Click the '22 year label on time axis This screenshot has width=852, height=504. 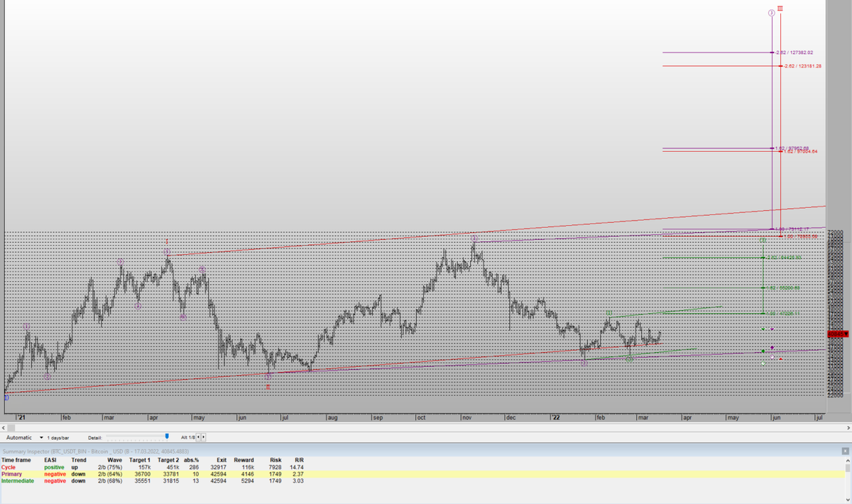[556, 418]
